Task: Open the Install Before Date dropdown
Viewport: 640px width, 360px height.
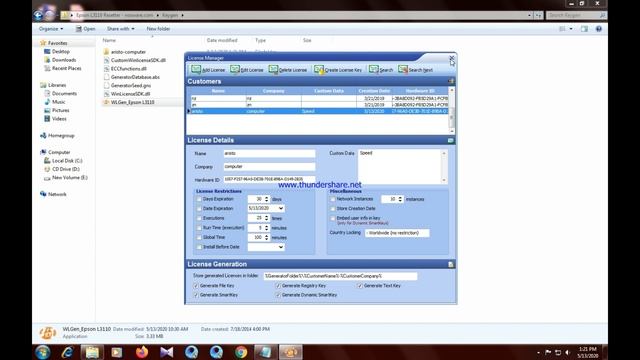Action: (281, 247)
